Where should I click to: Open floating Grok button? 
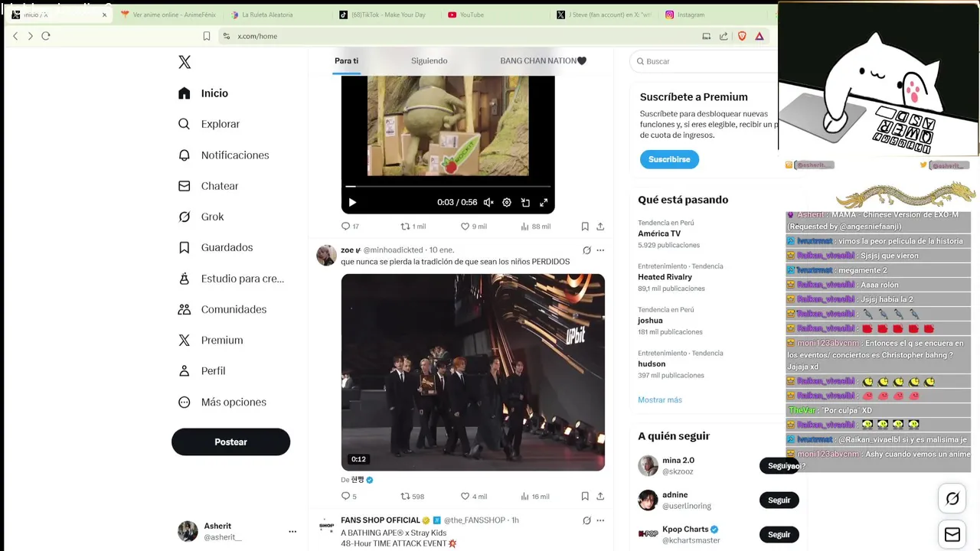[952, 499]
